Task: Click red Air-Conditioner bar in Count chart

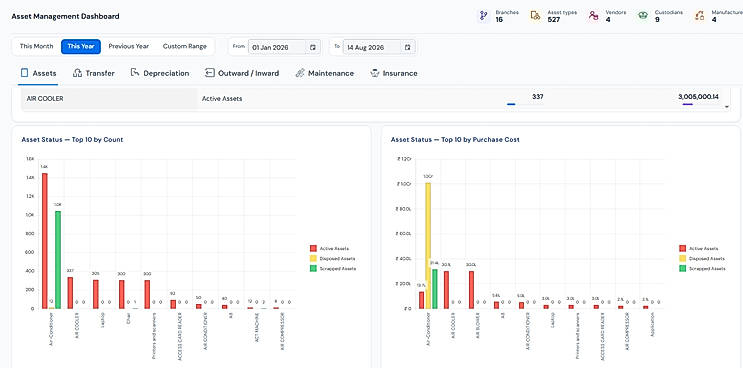Action: tap(45, 241)
